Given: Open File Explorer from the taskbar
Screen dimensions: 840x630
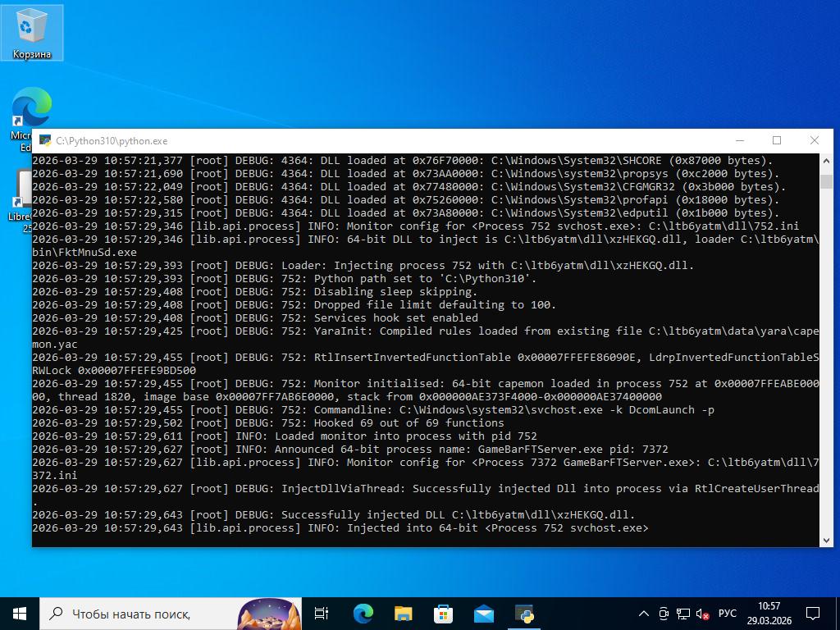Looking at the screenshot, I should pyautogui.click(x=403, y=614).
